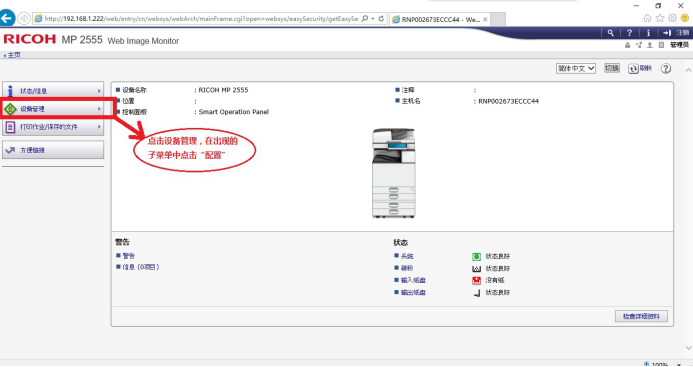Click the 主页 breadcrumb link
This screenshot has width=693, height=367.
pos(14,55)
